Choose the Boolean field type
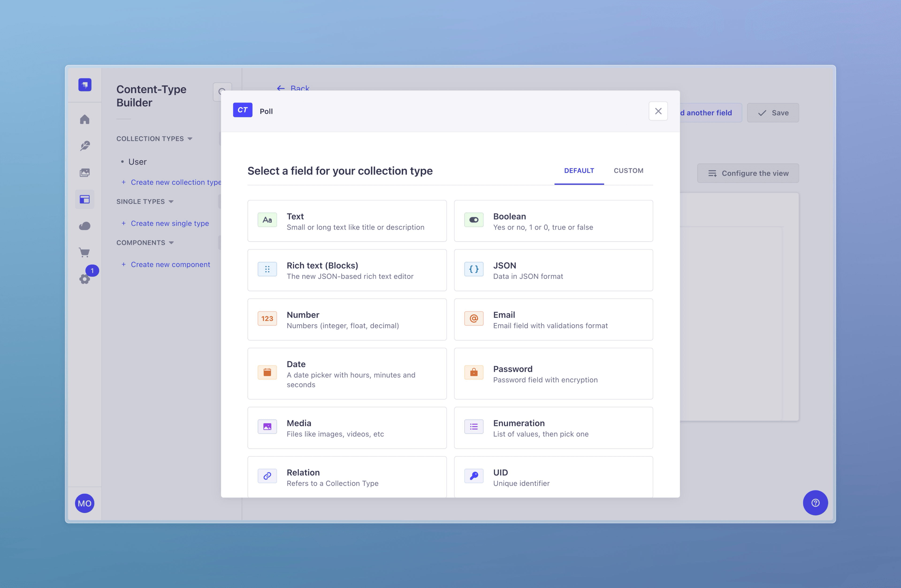901x588 pixels. pos(553,221)
